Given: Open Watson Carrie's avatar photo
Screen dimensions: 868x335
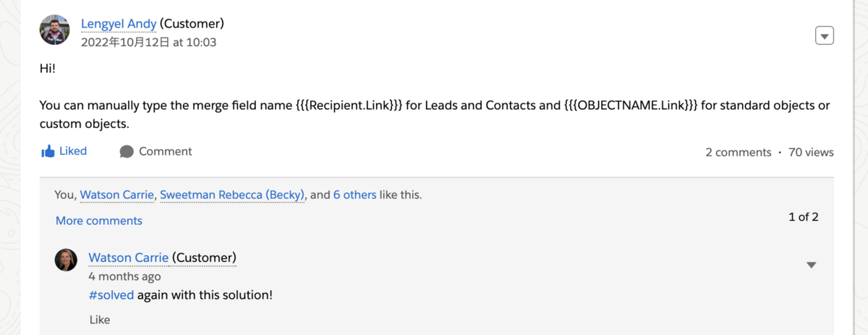Looking at the screenshot, I should point(66,259).
